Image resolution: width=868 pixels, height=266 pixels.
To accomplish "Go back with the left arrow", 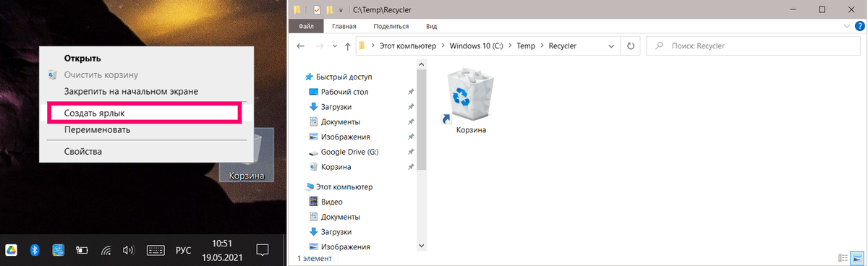I will click(x=301, y=46).
